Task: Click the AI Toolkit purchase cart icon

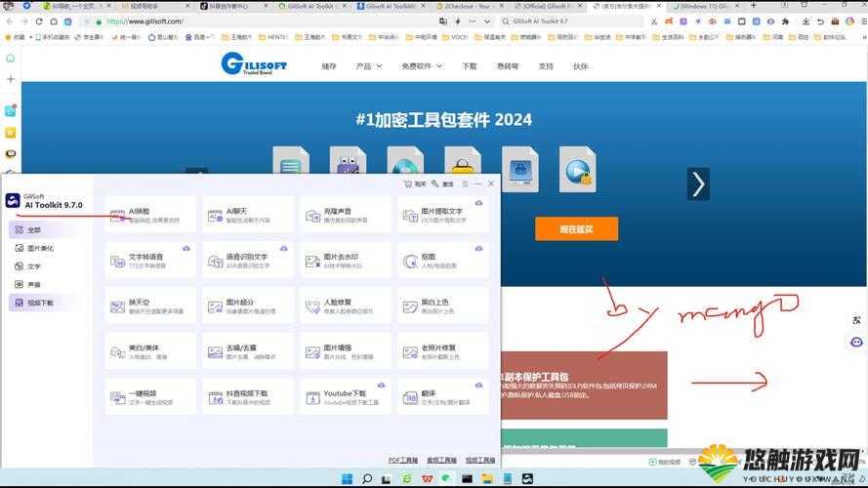Action: coord(408,183)
